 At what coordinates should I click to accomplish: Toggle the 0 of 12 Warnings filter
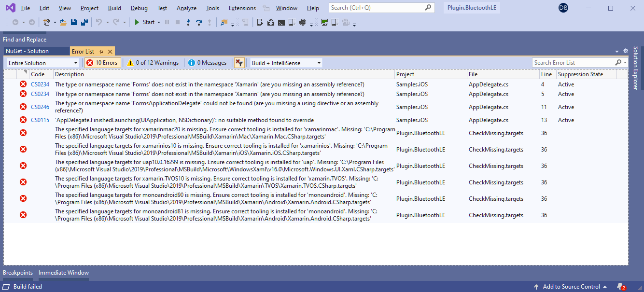click(153, 63)
